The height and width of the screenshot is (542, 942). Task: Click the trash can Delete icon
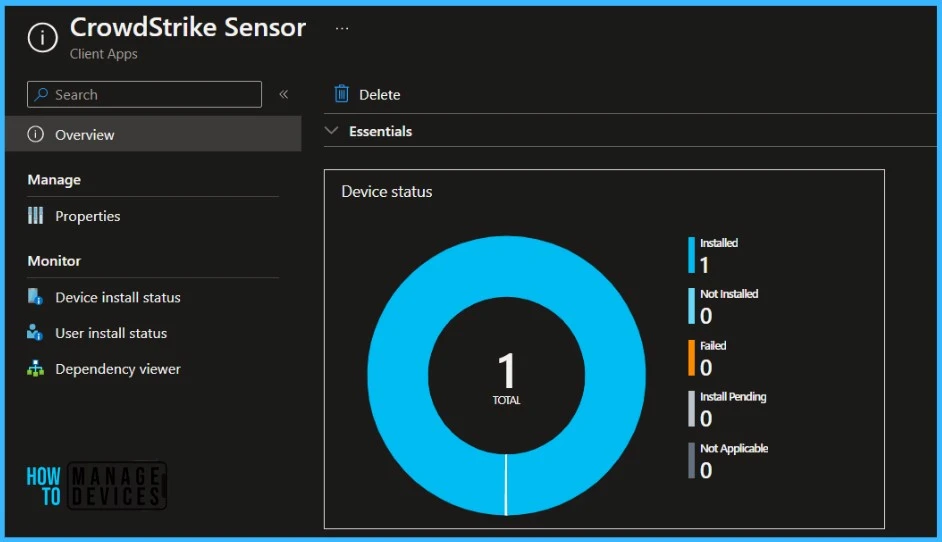[x=341, y=94]
